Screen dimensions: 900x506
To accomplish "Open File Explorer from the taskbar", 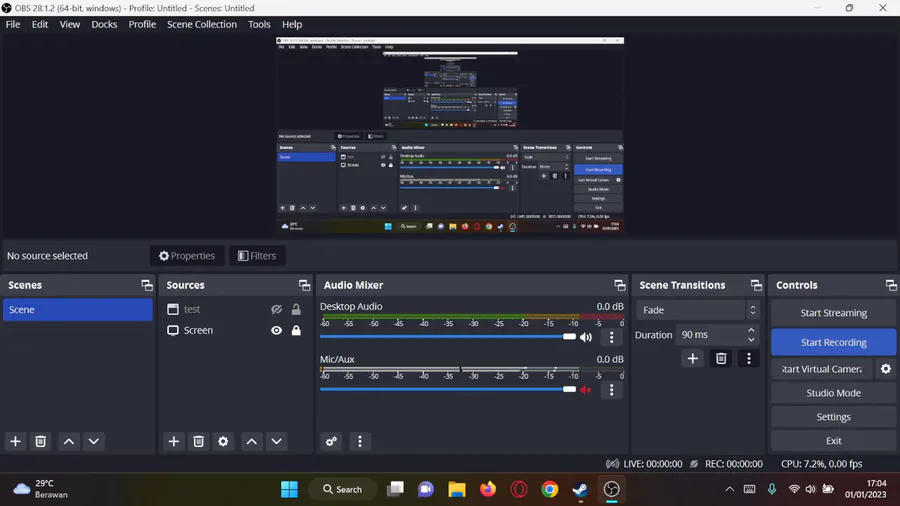I will coord(457,489).
